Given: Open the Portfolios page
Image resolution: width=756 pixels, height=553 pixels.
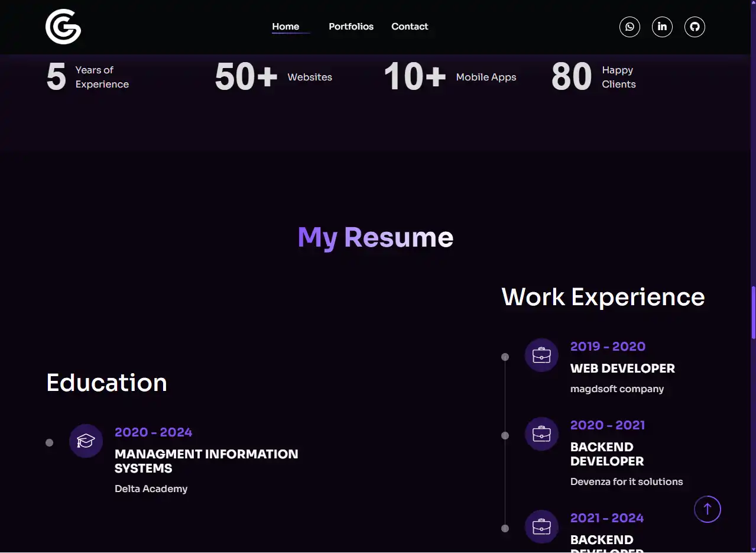Looking at the screenshot, I should (x=351, y=27).
